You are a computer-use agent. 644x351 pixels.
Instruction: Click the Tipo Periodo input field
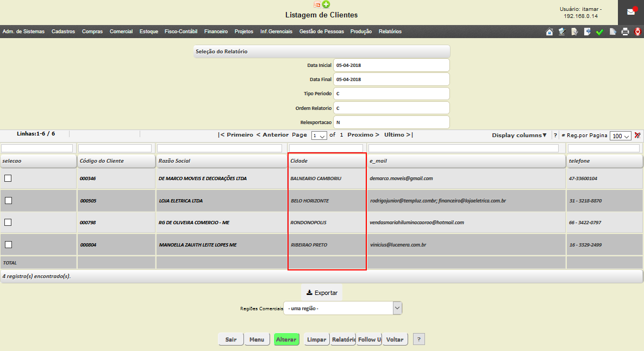click(391, 94)
